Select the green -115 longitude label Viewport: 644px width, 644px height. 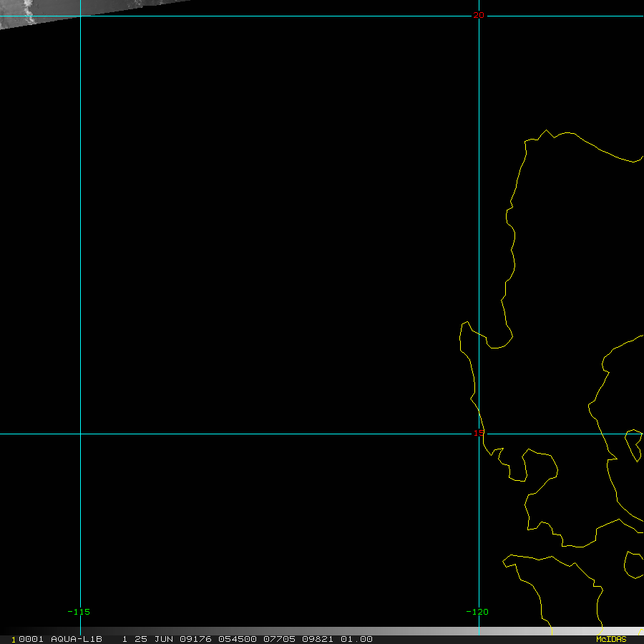[79, 612]
